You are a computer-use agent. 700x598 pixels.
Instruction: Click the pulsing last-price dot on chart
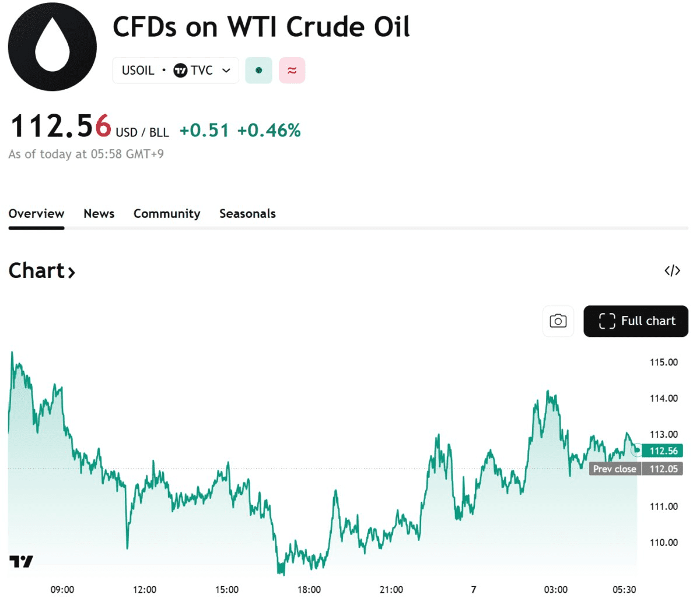point(637,450)
